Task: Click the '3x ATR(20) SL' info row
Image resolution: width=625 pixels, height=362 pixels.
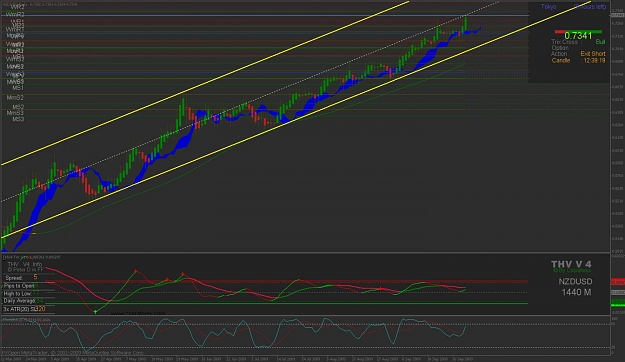Action: click(29, 309)
